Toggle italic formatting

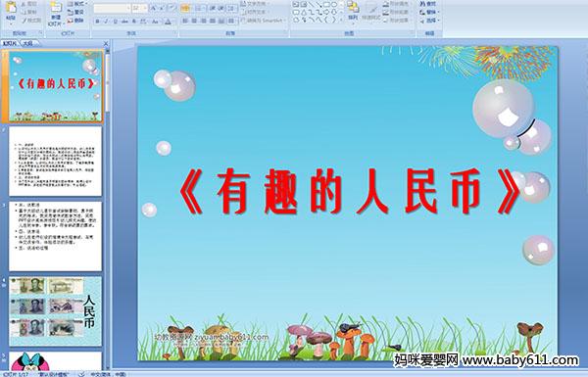[106, 22]
